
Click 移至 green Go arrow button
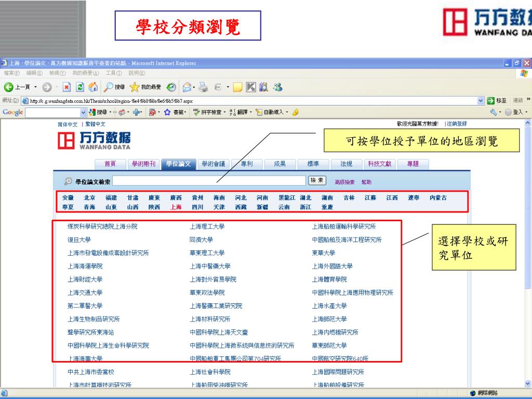[x=497, y=100]
